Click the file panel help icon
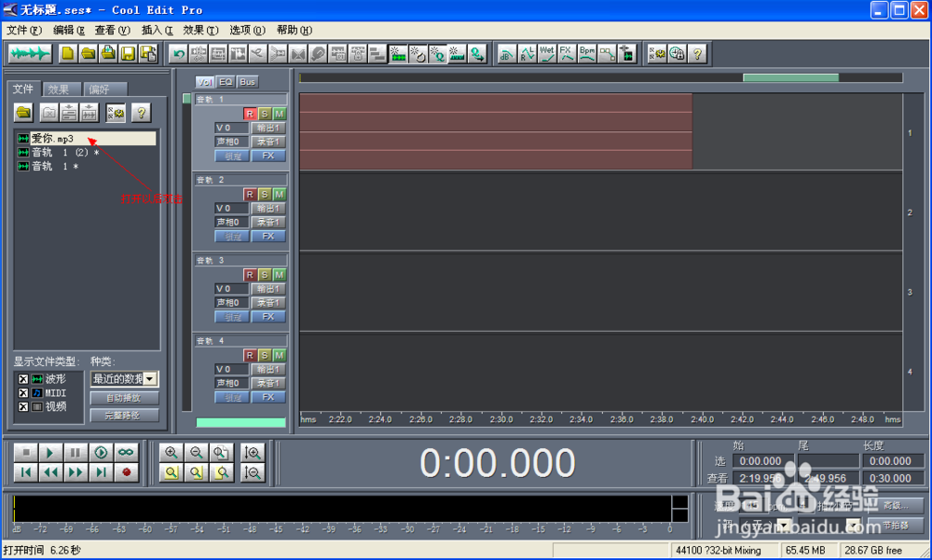Image resolution: width=932 pixels, height=560 pixels. (142, 112)
